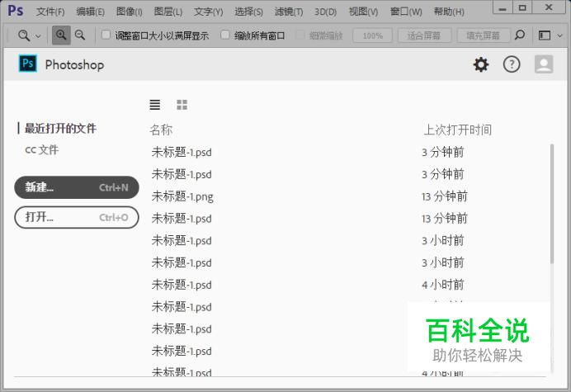Click the Ps logo in the menu bar

pos(16,11)
